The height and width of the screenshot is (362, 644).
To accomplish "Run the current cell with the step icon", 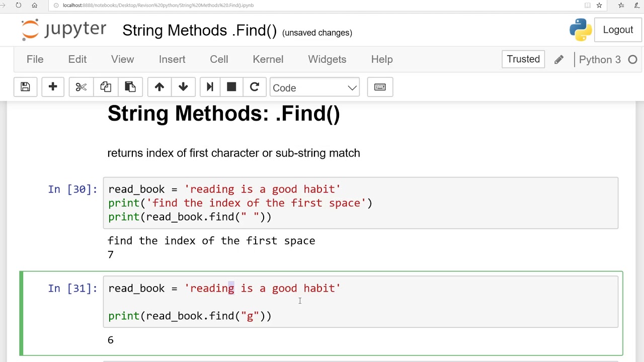I will pos(210,87).
